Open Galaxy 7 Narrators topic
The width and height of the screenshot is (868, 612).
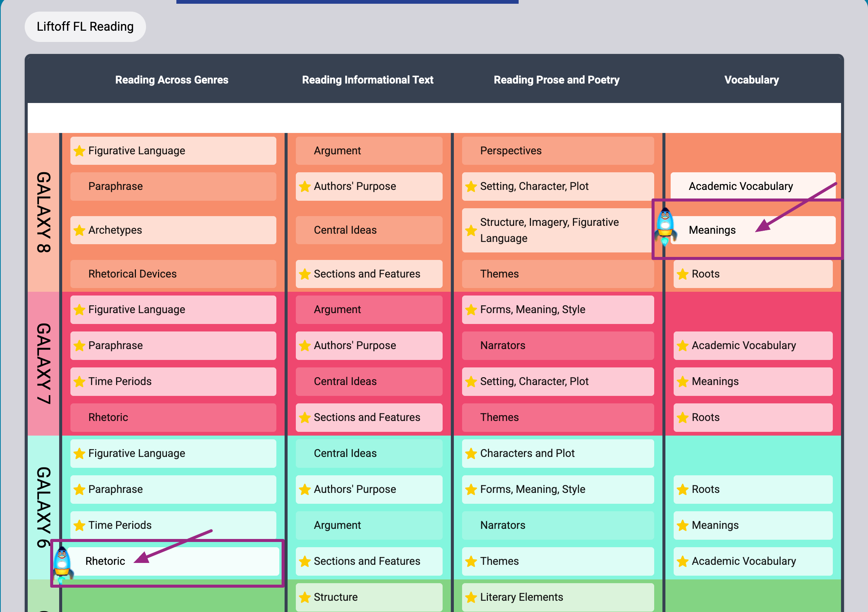[558, 345]
